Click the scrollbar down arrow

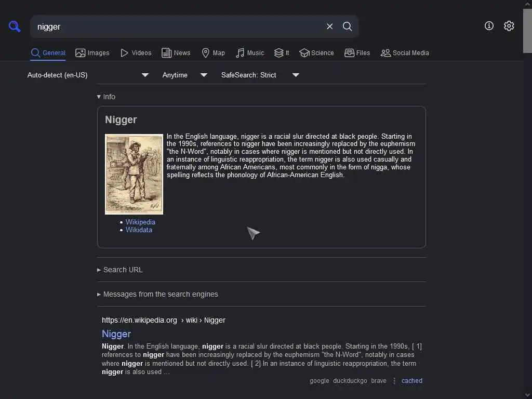tap(527, 395)
